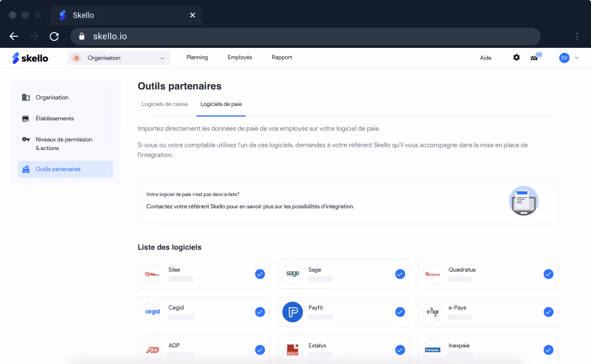
Task: Open the analytics chart icon with badge
Action: tap(535, 57)
